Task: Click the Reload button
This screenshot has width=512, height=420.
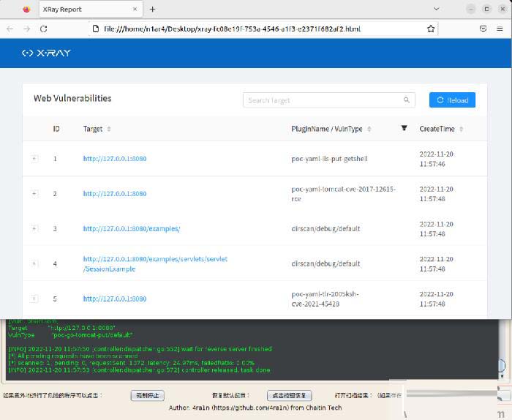Action: click(452, 100)
